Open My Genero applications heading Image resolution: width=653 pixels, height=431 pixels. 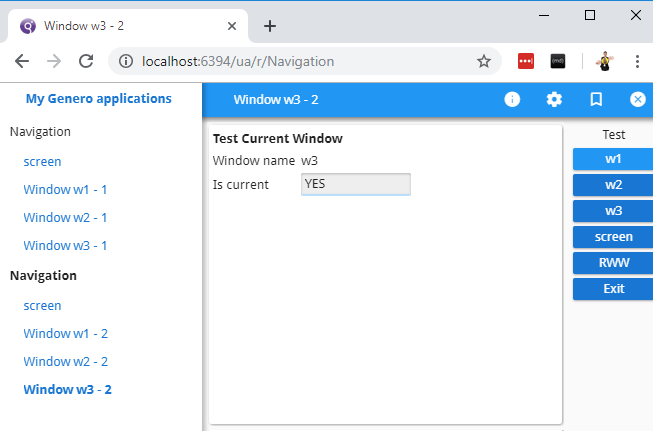click(x=98, y=99)
